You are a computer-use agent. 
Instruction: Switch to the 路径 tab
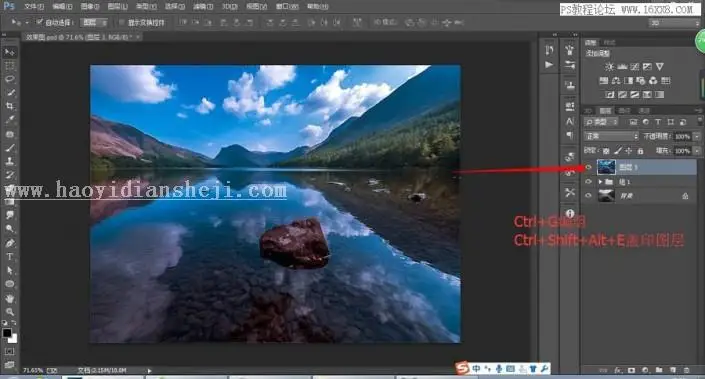[644, 111]
